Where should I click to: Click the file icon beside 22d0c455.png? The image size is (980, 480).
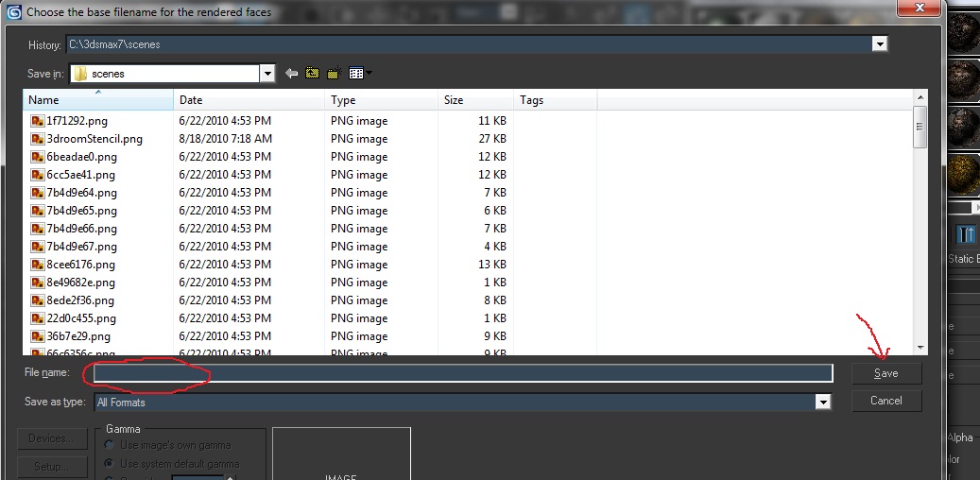pos(38,318)
